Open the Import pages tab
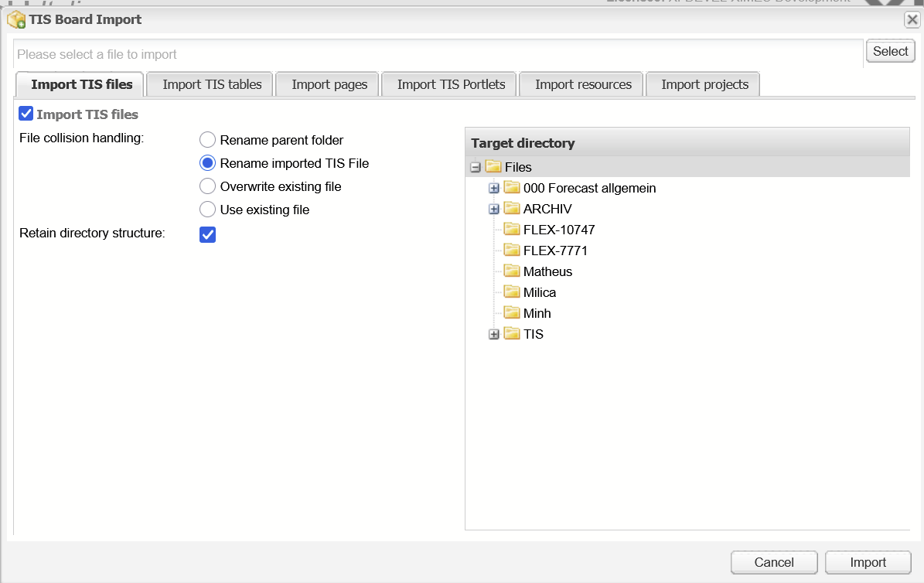 (x=328, y=84)
